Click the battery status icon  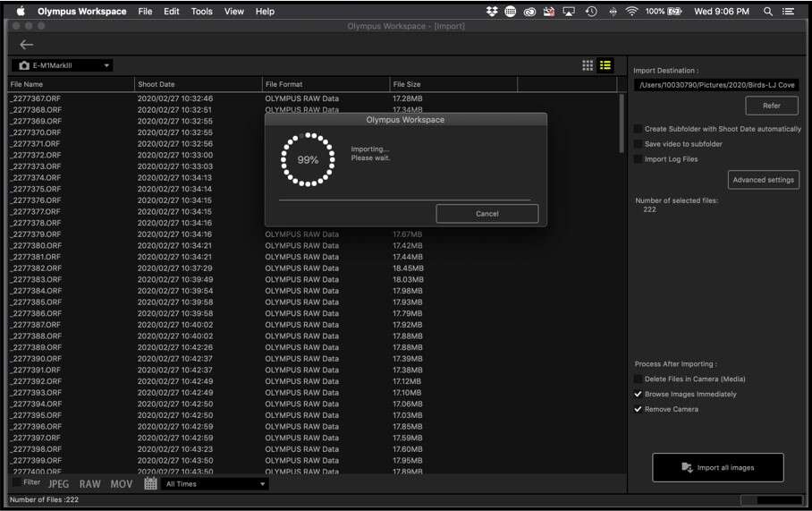[x=675, y=12]
